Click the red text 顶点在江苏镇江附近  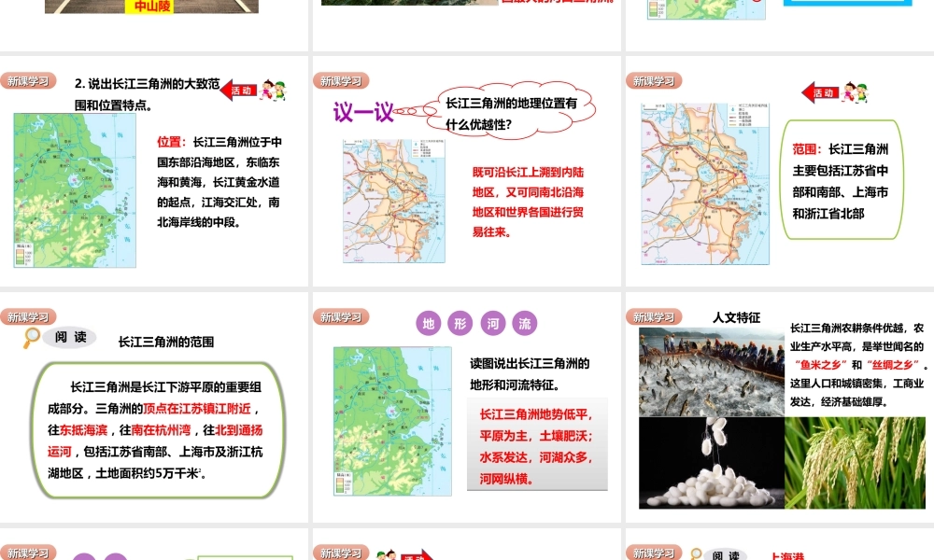coord(196,409)
